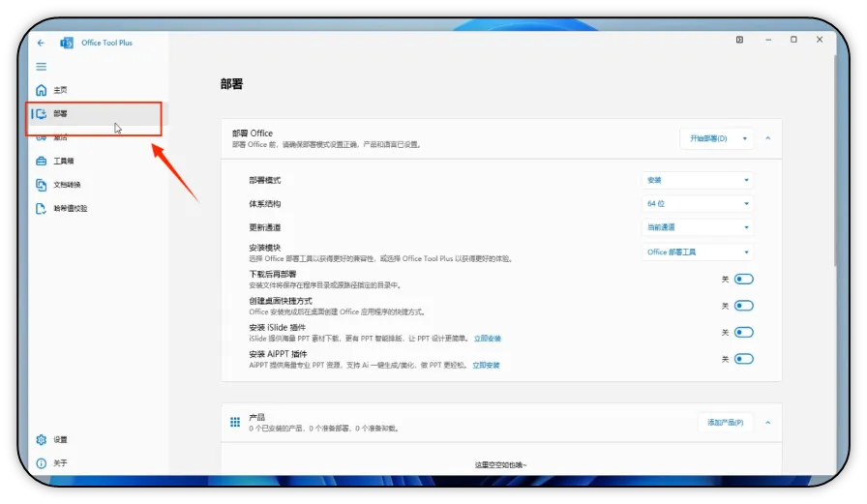Click the vertical scrollbar on the right
This screenshot has width=867, height=504.
(835, 161)
